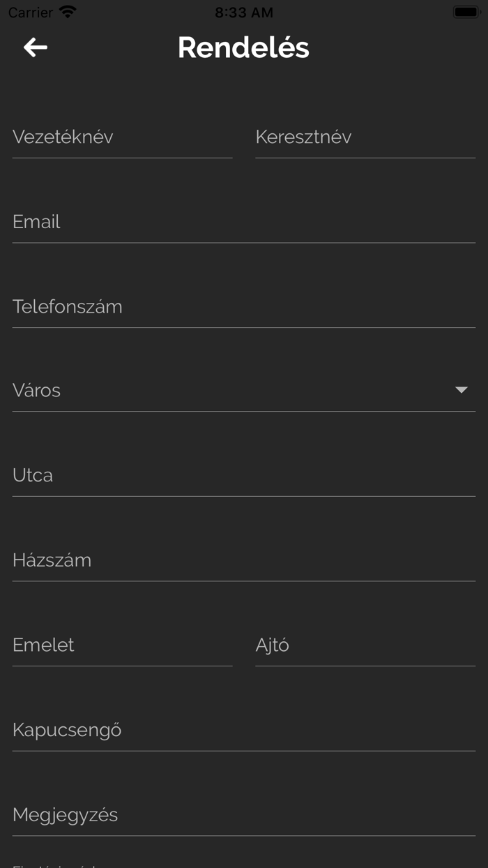Open the Város city selector field
The image size is (488, 868).
click(230, 390)
